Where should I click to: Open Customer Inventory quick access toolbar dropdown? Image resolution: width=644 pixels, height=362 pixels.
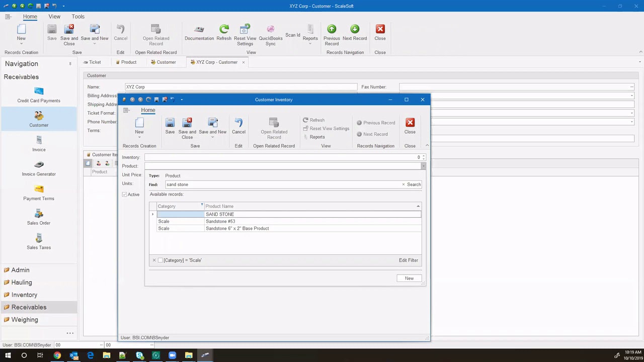(182, 100)
